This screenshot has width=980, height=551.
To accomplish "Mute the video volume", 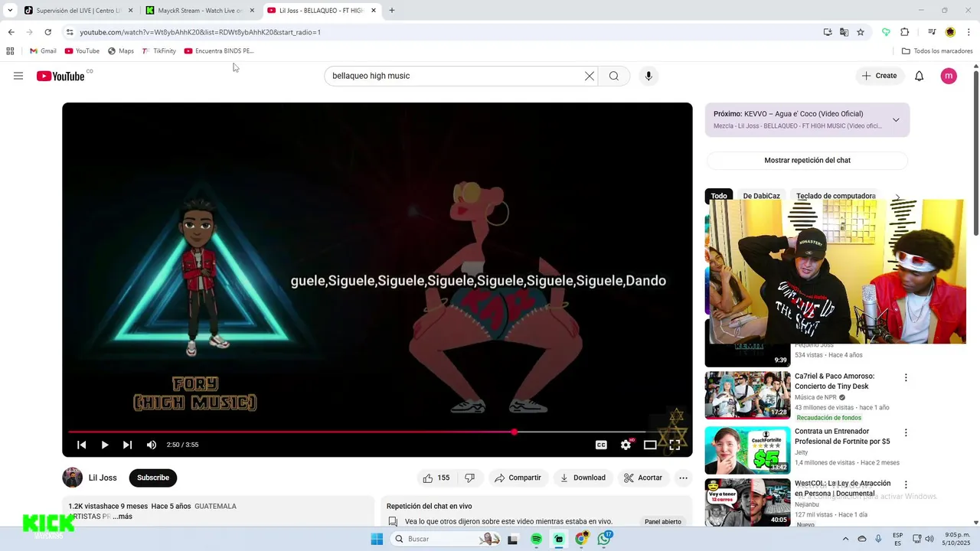I will point(152,445).
